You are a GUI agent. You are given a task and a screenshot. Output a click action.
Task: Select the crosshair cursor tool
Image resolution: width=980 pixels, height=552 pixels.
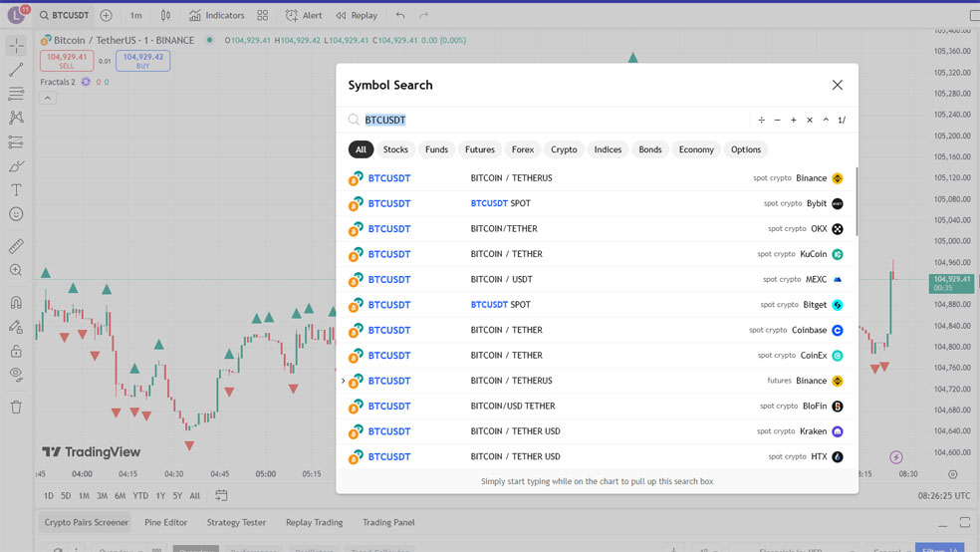coord(16,46)
